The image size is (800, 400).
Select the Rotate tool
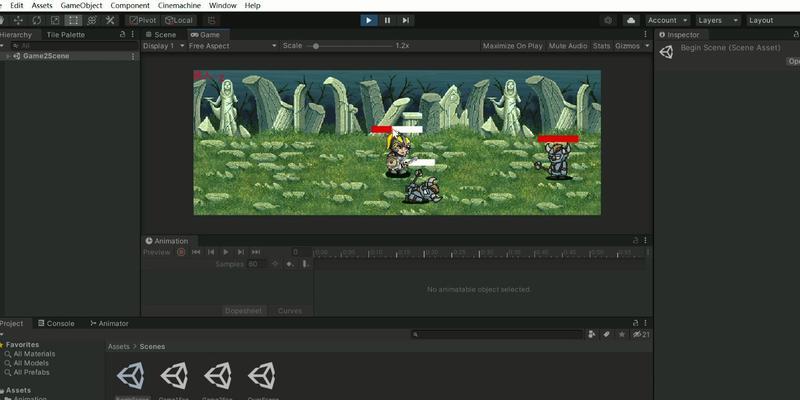(x=37, y=20)
